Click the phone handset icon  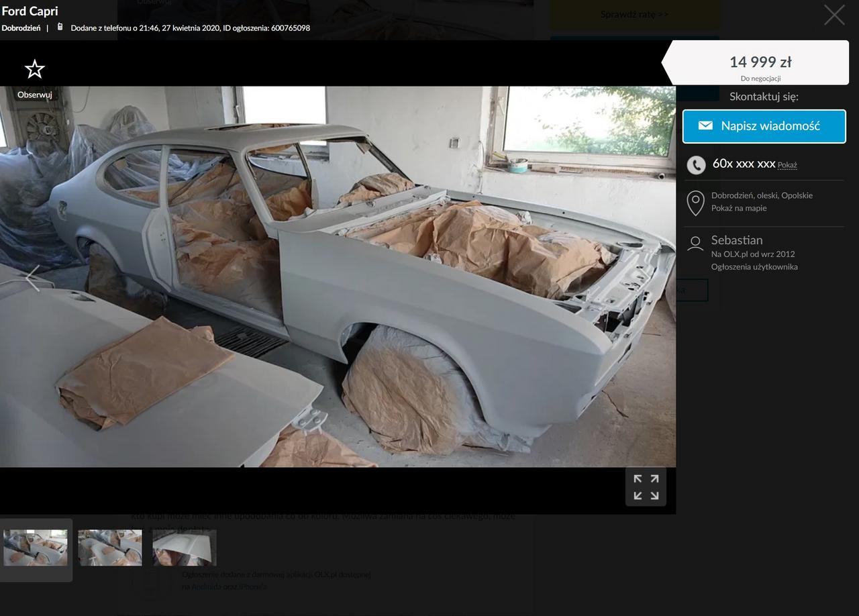[696, 164]
